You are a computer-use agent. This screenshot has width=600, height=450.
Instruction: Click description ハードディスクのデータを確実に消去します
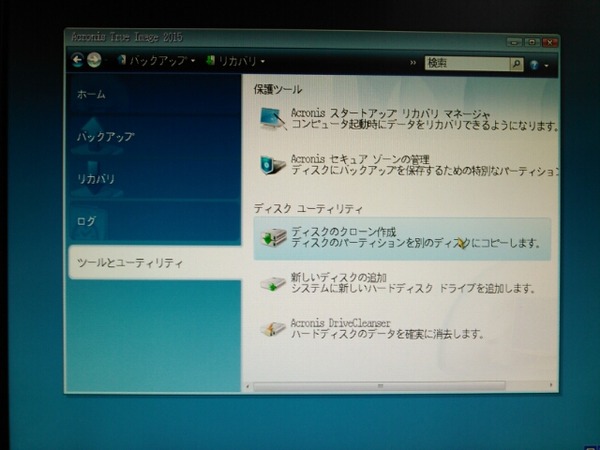387,334
